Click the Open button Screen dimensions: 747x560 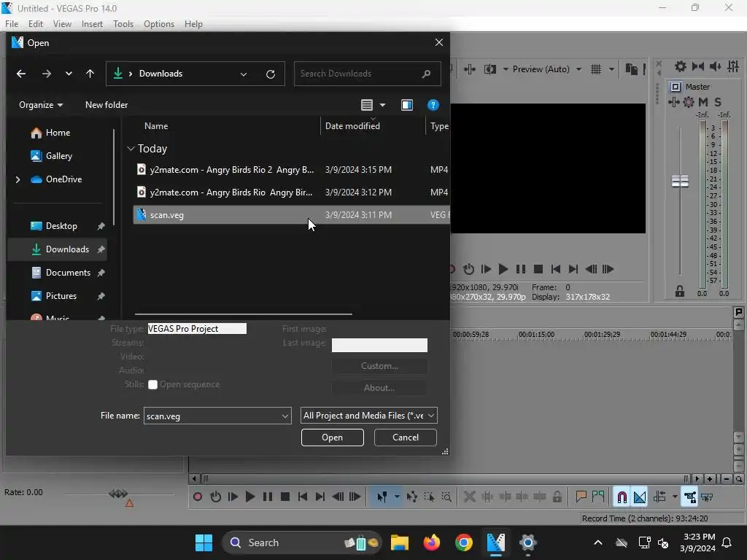[333, 437]
